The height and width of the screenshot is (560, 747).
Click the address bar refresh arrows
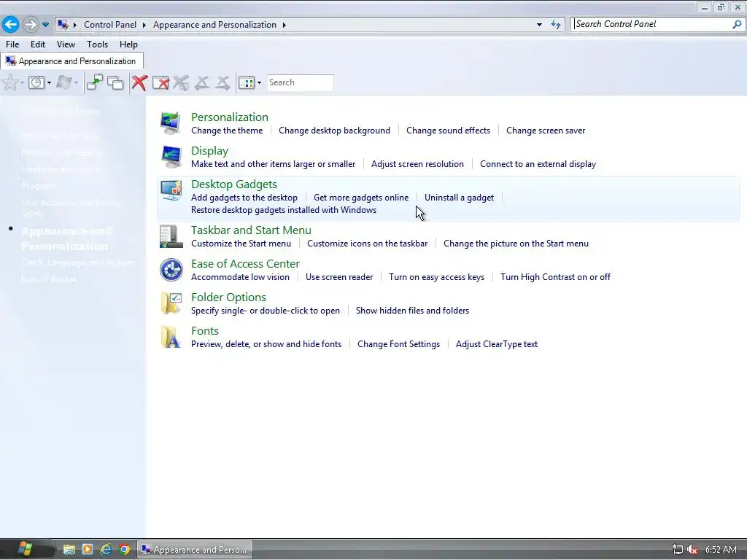(x=556, y=25)
